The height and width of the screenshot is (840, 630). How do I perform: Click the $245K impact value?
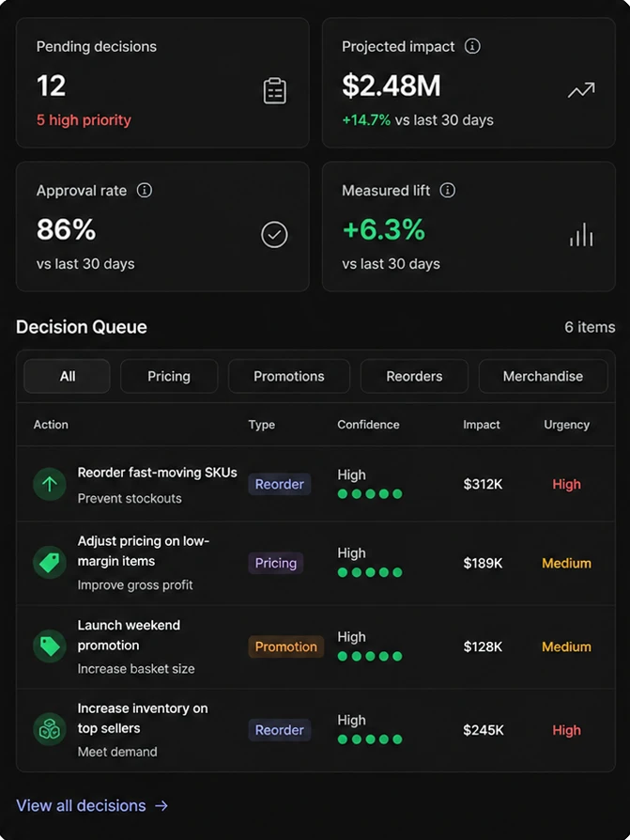pyautogui.click(x=484, y=730)
